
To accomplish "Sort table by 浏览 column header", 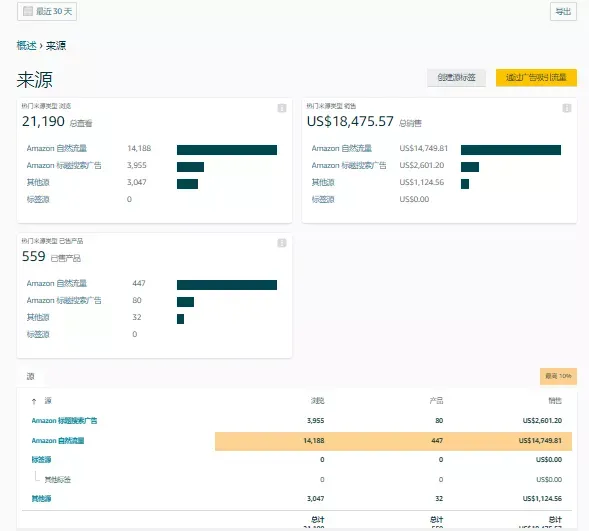I will [x=317, y=401].
